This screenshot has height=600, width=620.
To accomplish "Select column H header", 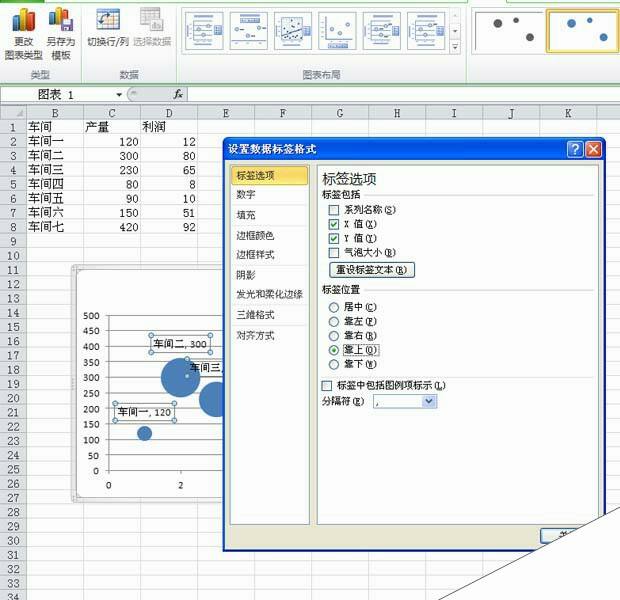I will click(397, 114).
